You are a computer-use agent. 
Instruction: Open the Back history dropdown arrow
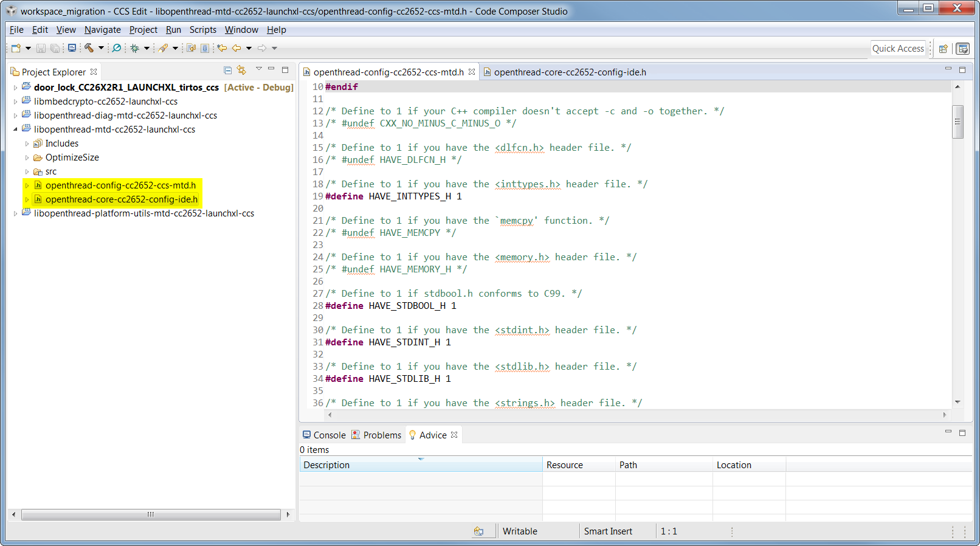click(x=249, y=48)
